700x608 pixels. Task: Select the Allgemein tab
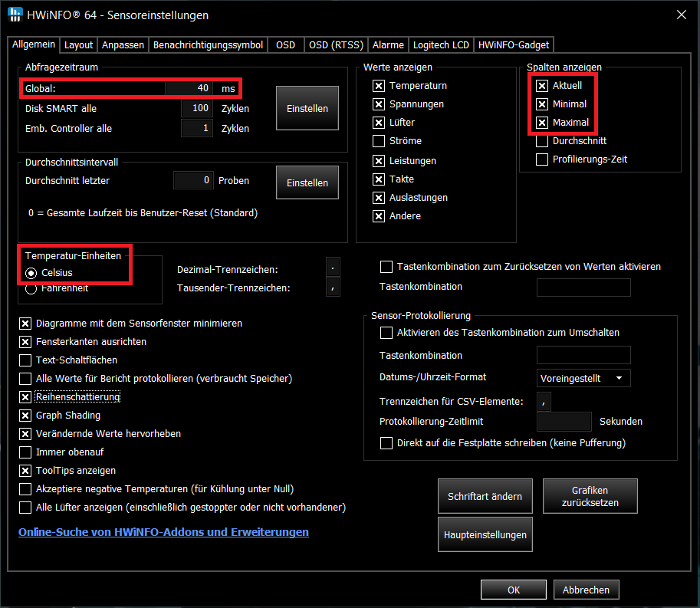[34, 44]
